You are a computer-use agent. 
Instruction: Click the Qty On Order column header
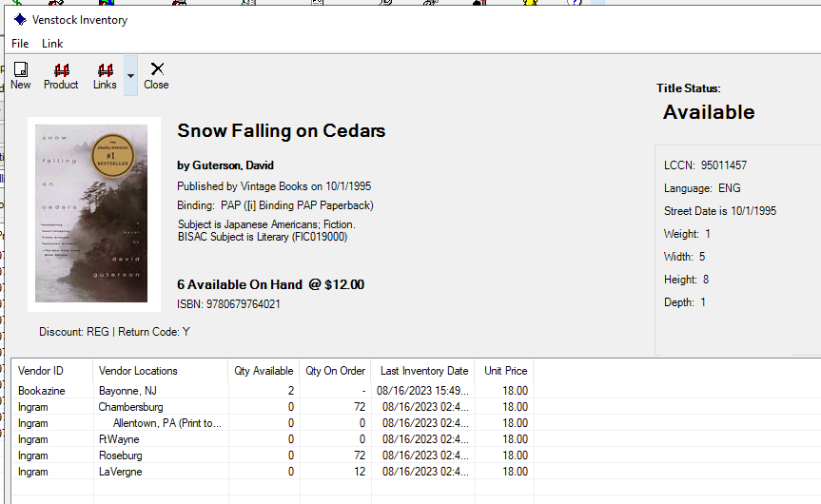pos(335,371)
